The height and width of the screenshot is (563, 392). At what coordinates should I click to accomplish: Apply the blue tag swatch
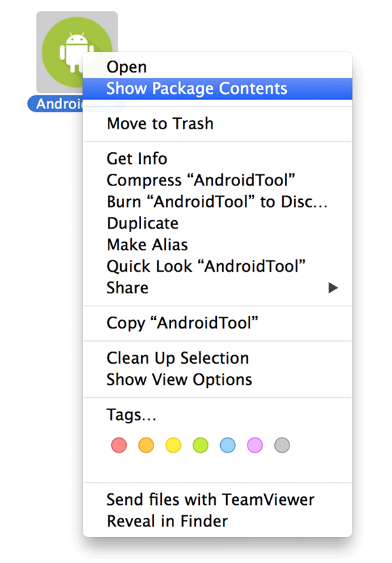[227, 445]
